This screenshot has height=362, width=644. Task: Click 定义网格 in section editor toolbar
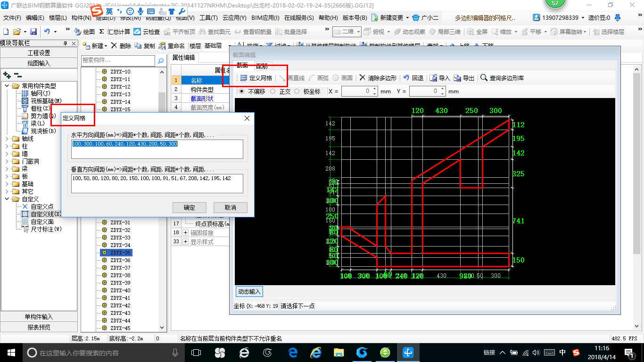256,78
